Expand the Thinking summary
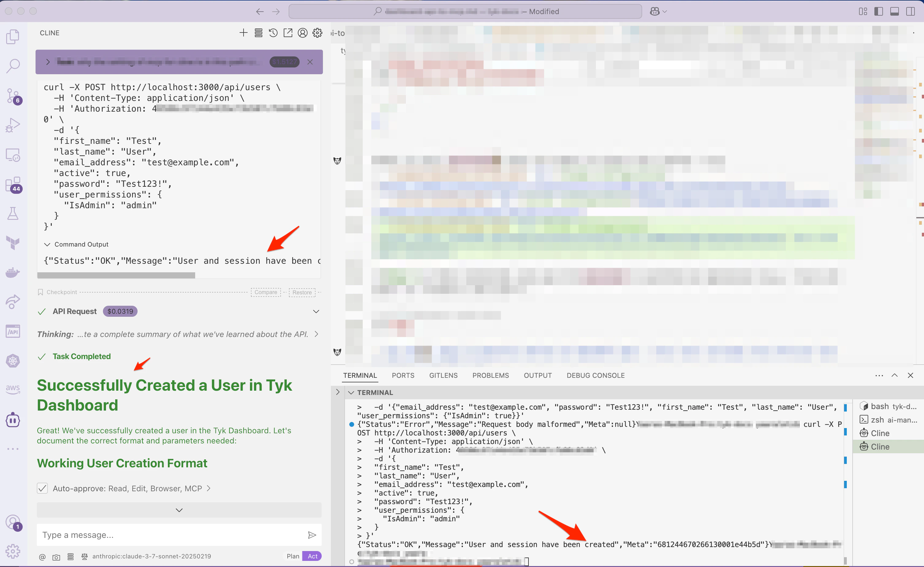The height and width of the screenshot is (567, 924). click(x=316, y=334)
